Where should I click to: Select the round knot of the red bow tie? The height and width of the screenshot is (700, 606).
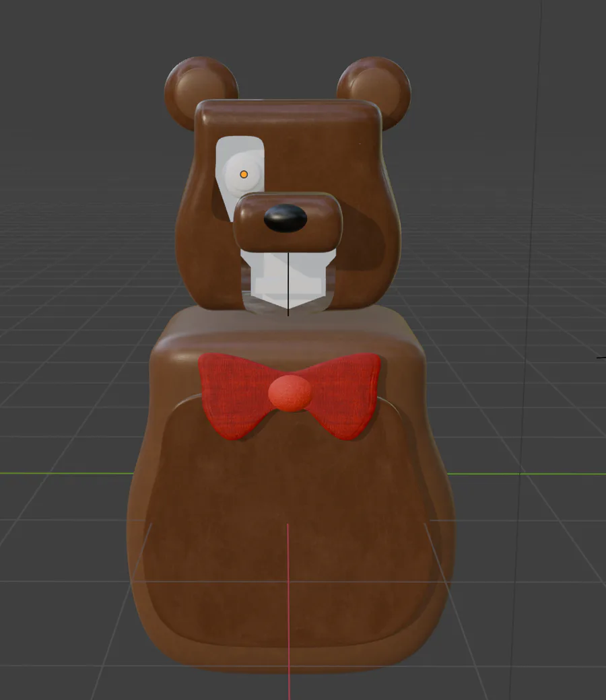[x=290, y=393]
